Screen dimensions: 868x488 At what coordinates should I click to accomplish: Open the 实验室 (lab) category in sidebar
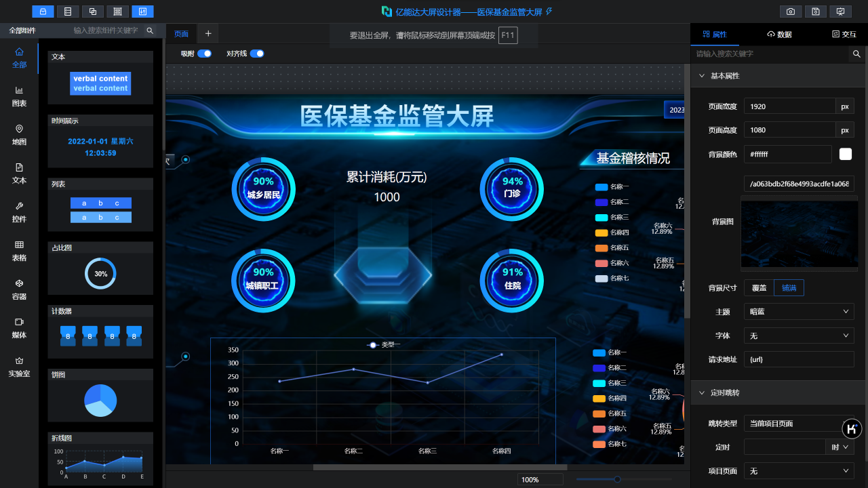[x=19, y=367]
